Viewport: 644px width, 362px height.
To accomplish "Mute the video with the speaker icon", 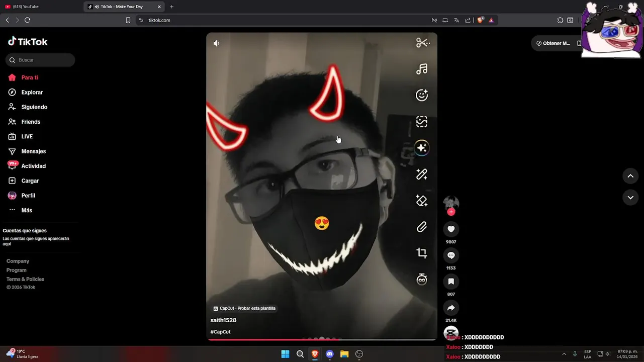I will (217, 43).
